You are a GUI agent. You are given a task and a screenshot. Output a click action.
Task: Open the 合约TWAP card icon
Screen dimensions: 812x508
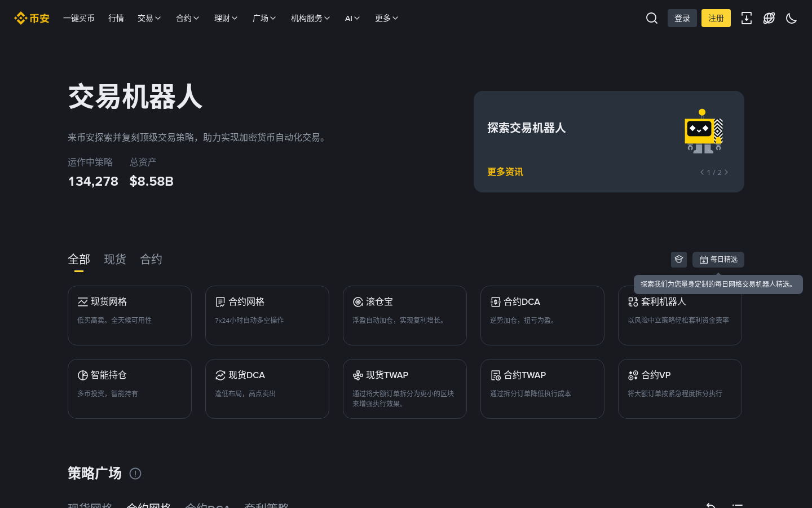pyautogui.click(x=496, y=375)
